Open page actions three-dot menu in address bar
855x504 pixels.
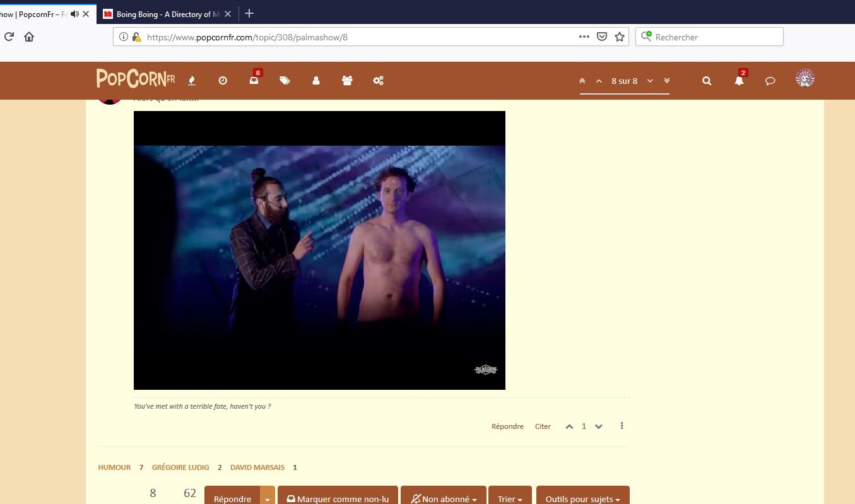(584, 37)
